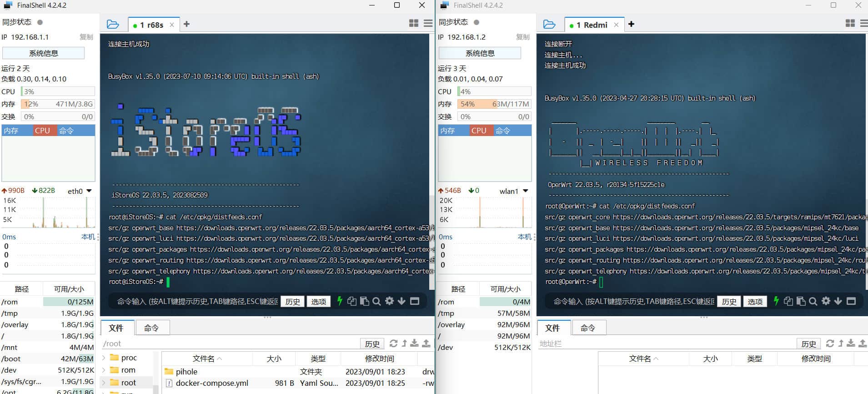Click the fullscreen icon in Redmi command bar
The height and width of the screenshot is (394, 868).
click(x=851, y=301)
